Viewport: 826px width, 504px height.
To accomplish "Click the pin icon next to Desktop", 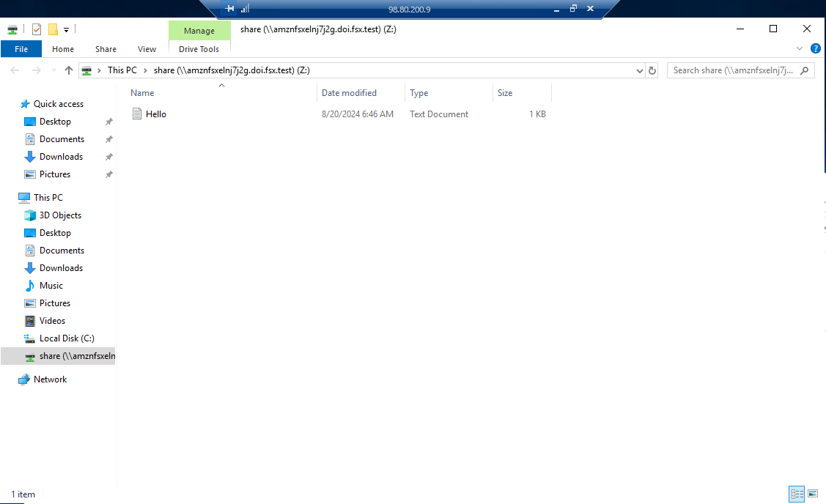I will (x=109, y=122).
